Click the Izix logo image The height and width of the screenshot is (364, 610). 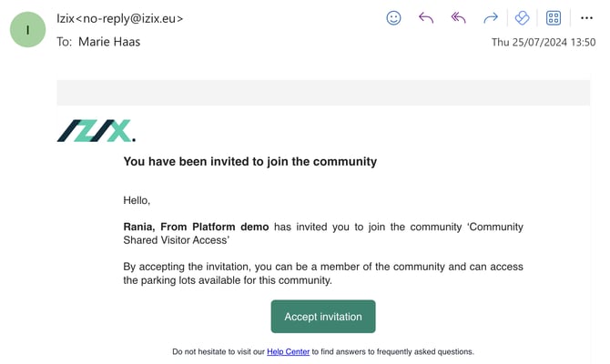[96, 131]
